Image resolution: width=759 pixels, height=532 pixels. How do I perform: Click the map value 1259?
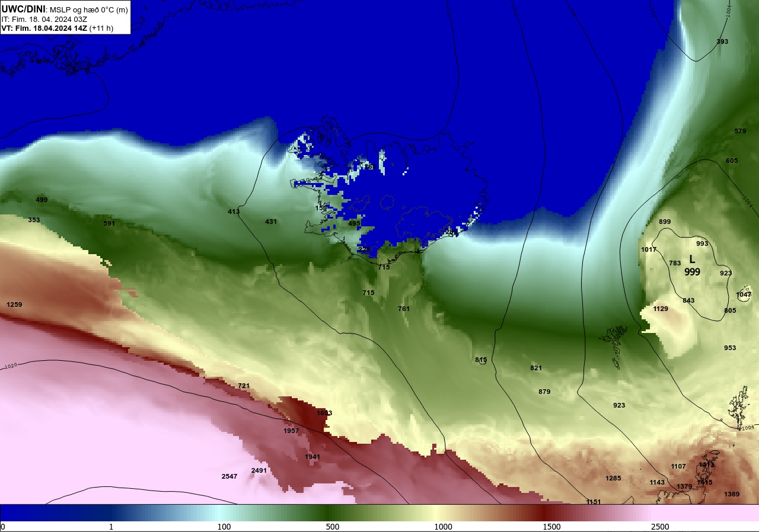[14, 305]
